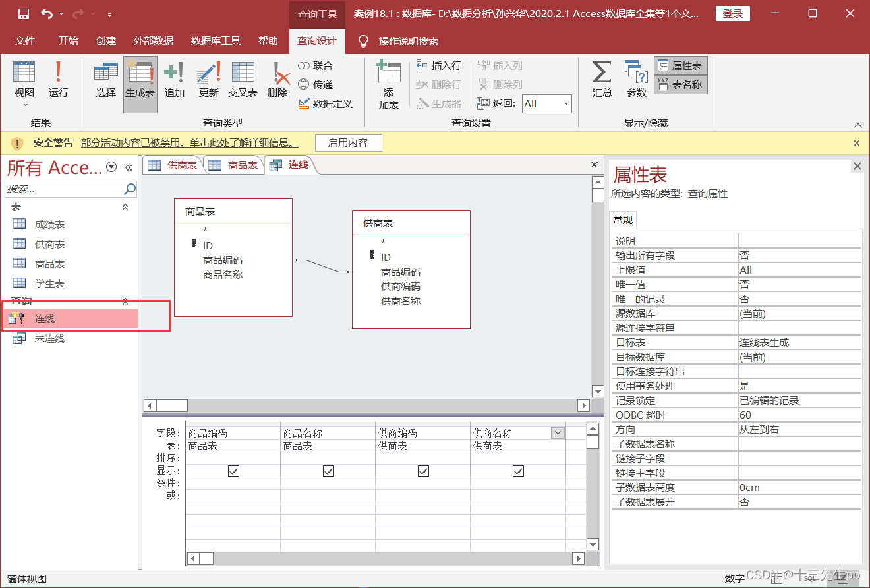The image size is (870, 588).
Task: Select 成绩表 in navigation pane
Action: click(x=49, y=225)
